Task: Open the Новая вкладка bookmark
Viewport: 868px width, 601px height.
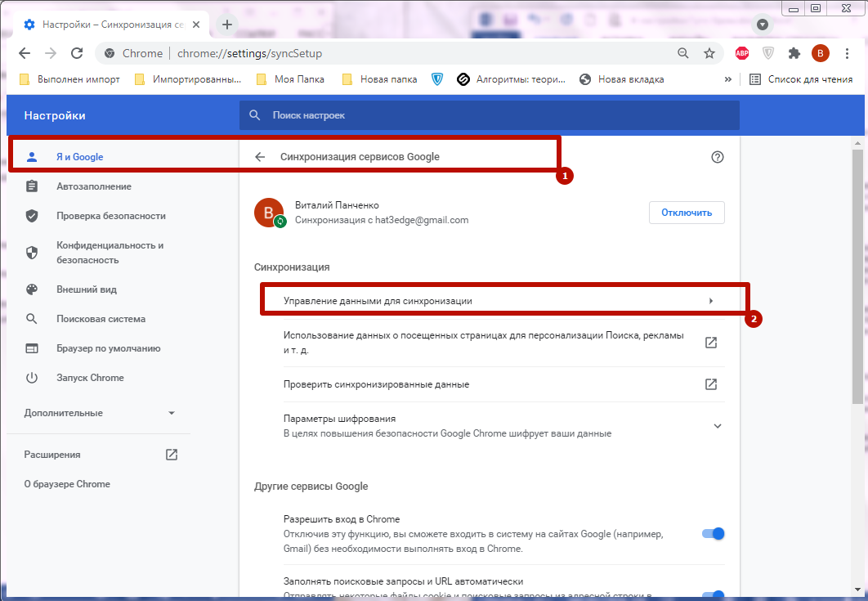Action: [622, 79]
